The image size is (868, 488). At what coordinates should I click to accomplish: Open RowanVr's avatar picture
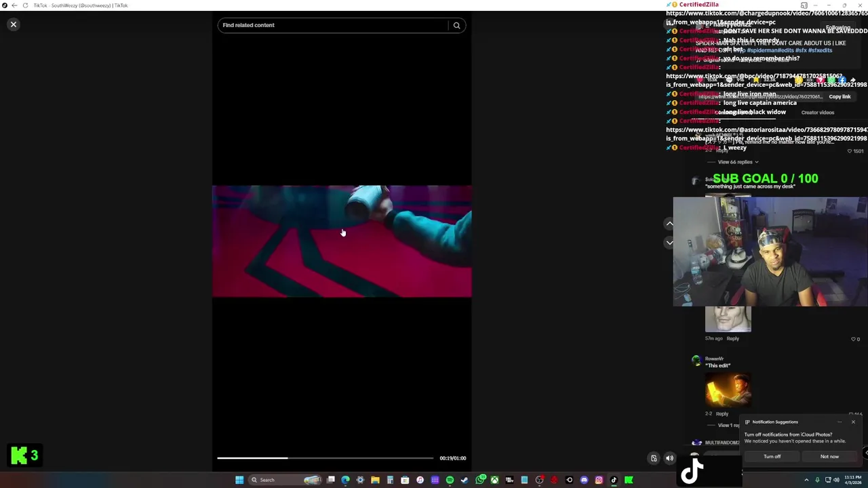click(696, 361)
